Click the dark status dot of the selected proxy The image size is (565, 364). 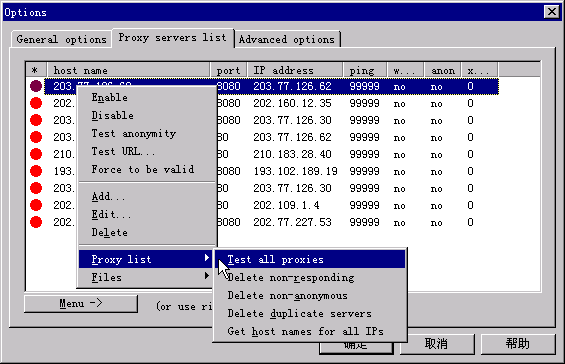point(36,86)
